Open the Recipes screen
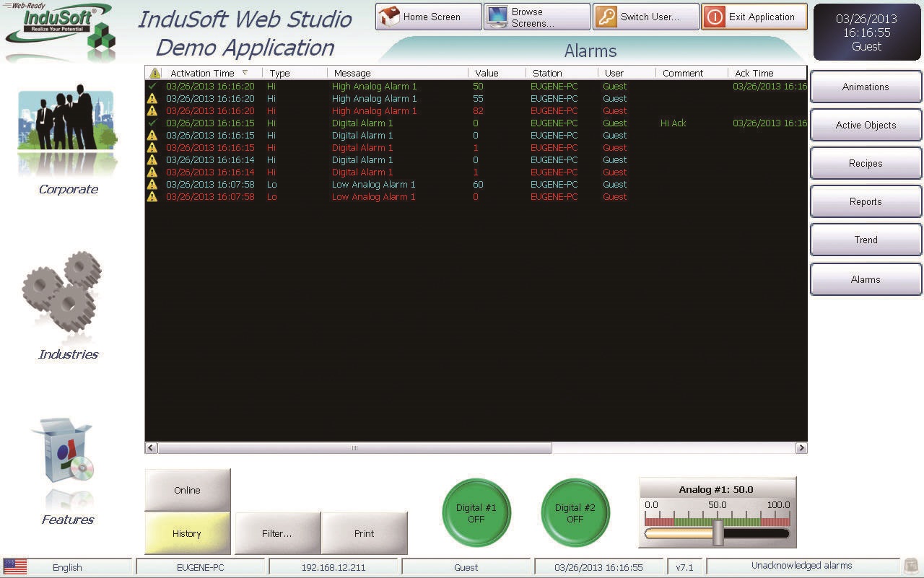Image resolution: width=924 pixels, height=578 pixels. pyautogui.click(x=866, y=163)
